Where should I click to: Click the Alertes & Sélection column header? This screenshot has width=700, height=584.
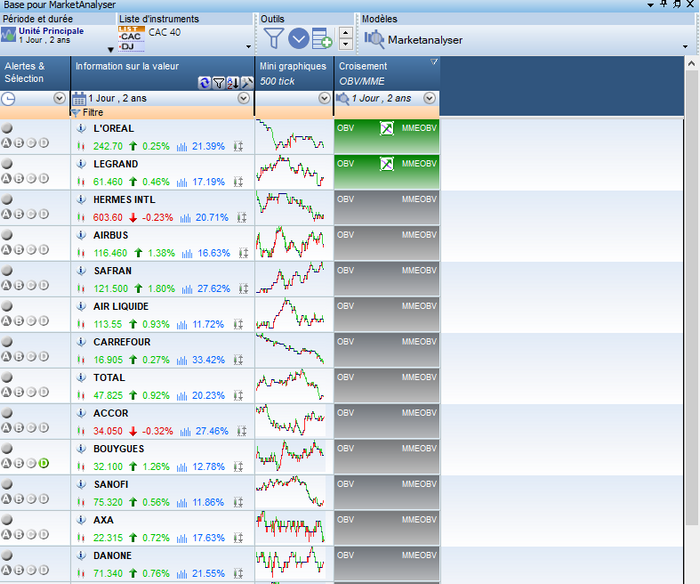(x=35, y=73)
